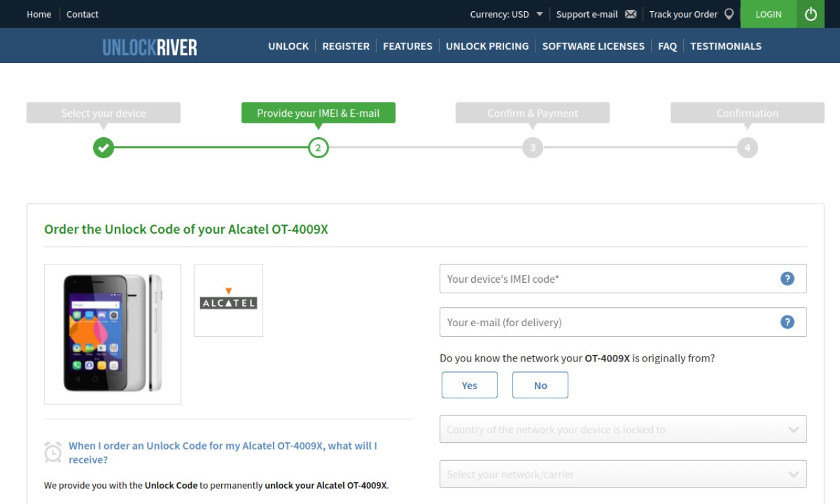Expand the country of network dropdown
This screenshot has height=504, width=840.
pyautogui.click(x=623, y=429)
